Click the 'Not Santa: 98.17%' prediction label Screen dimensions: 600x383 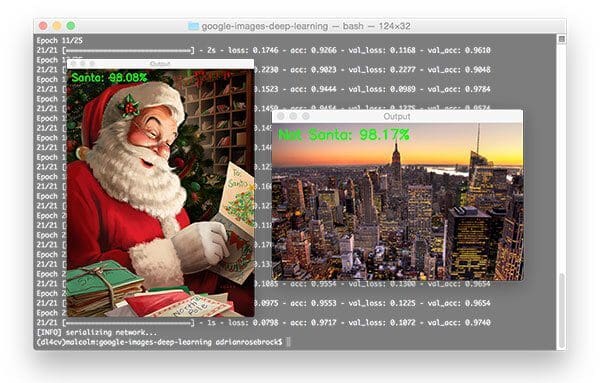point(344,135)
